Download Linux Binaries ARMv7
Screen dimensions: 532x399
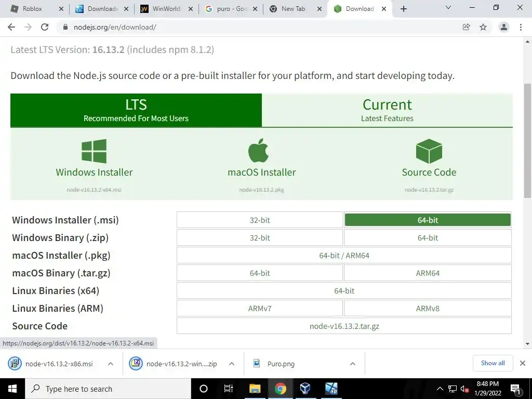point(260,308)
